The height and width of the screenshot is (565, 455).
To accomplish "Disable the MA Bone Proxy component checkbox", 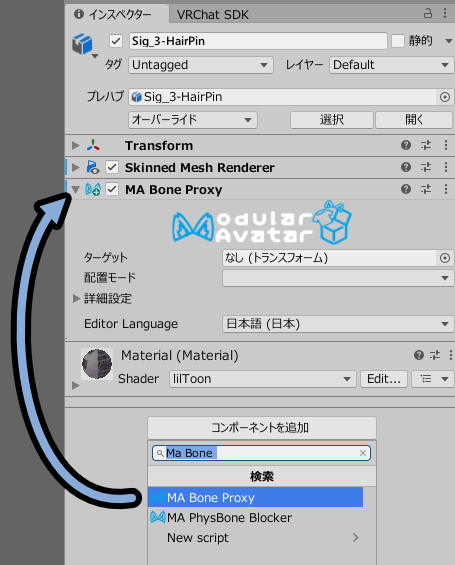I will coord(112,189).
